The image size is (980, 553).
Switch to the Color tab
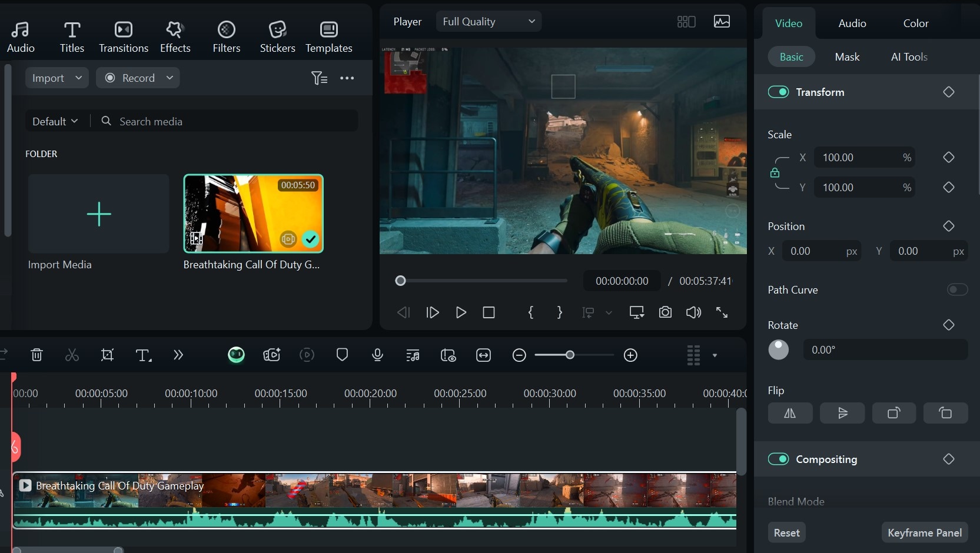click(915, 23)
